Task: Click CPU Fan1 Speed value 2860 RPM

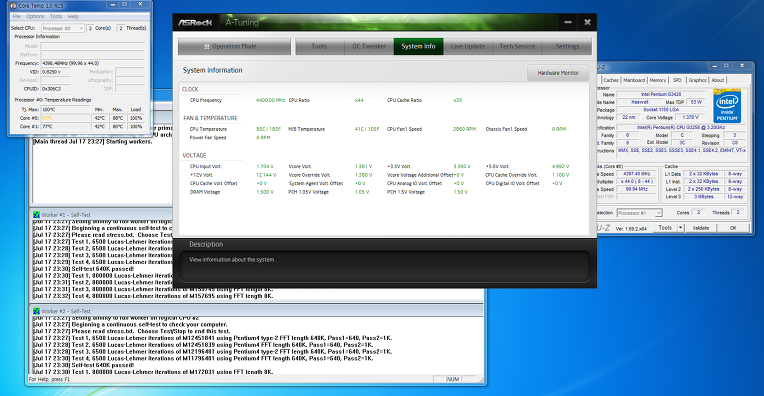Action: tap(464, 129)
